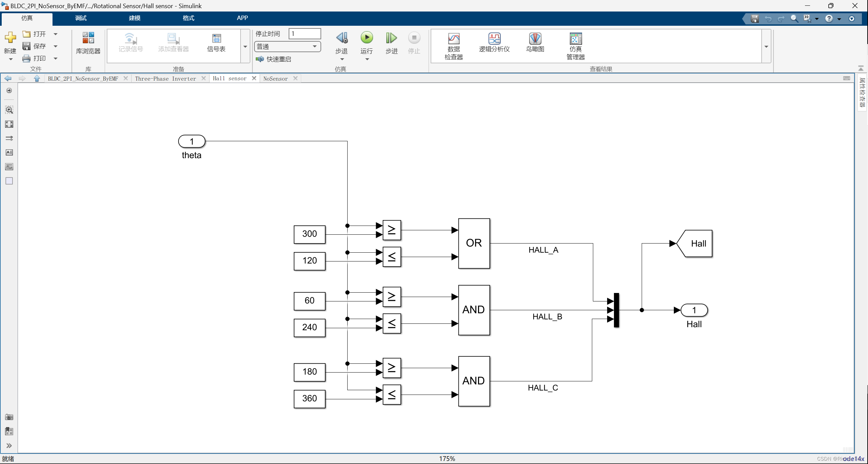Click the Stop Time input field
The image size is (868, 464).
tap(305, 34)
